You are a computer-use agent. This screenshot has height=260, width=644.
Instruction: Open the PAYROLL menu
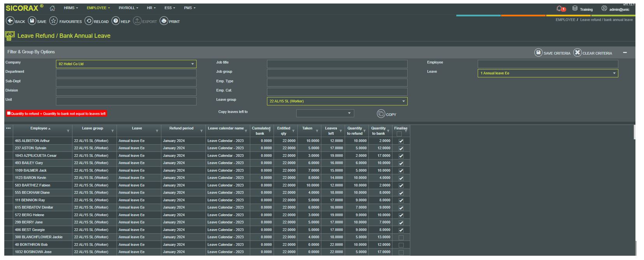click(128, 8)
